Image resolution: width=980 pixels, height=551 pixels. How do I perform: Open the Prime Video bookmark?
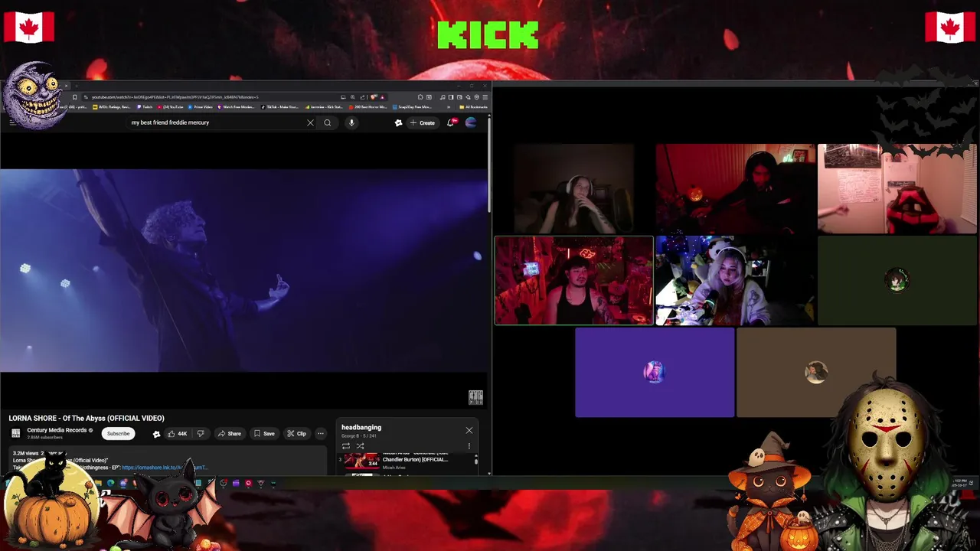(201, 107)
